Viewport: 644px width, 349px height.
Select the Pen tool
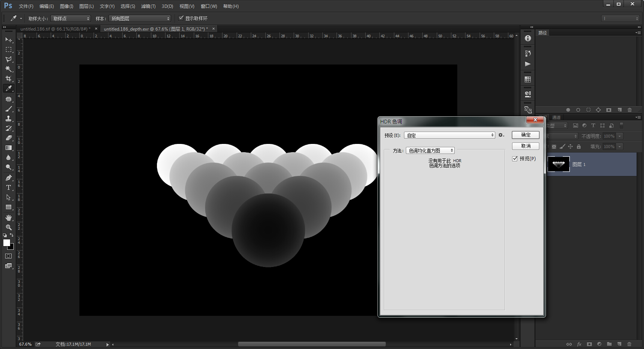pyautogui.click(x=9, y=178)
